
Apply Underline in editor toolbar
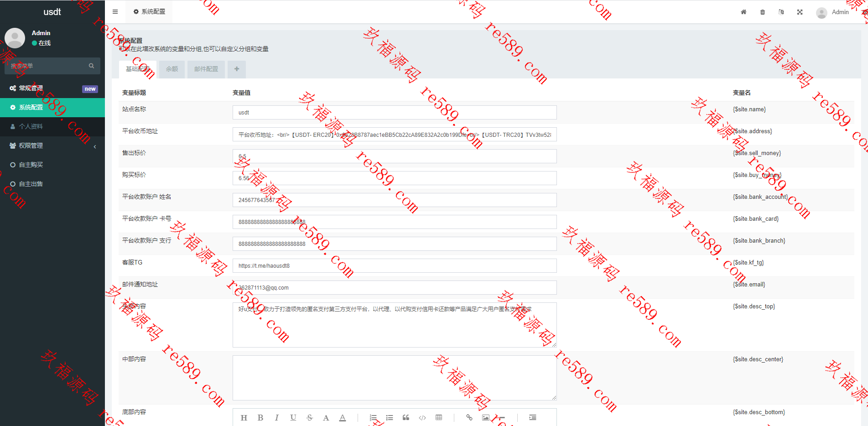293,417
